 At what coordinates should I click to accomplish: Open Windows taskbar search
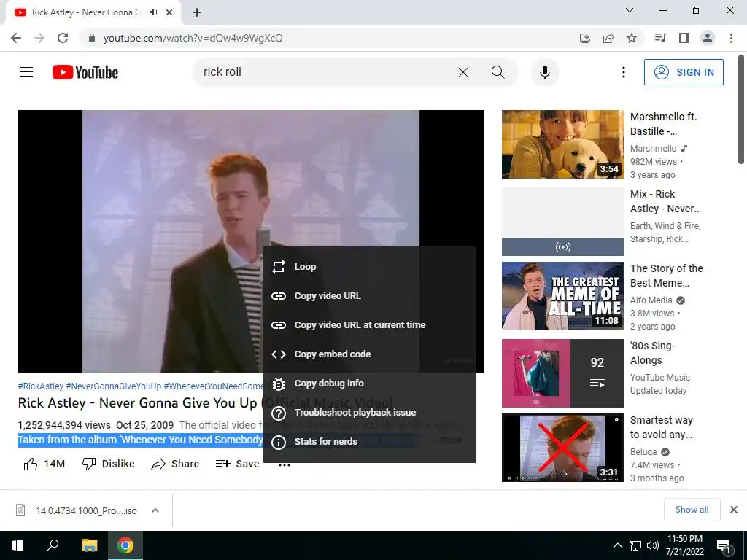click(53, 545)
